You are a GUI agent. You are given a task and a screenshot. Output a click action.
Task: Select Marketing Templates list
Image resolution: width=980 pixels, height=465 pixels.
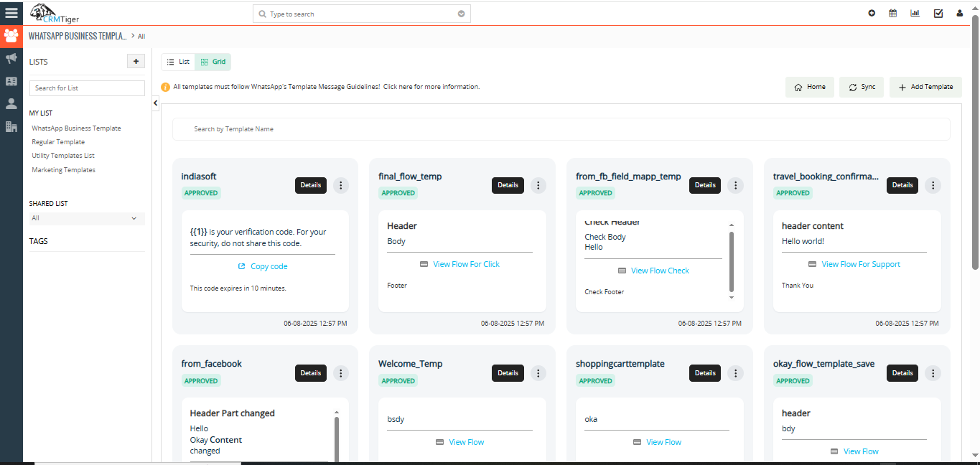pos(63,170)
